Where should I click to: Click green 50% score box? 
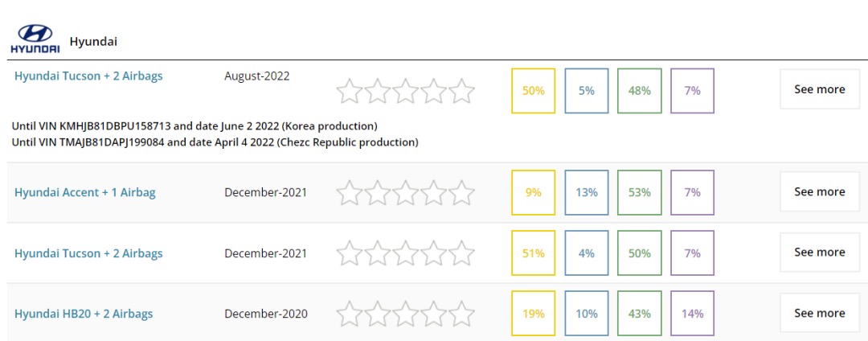tap(639, 253)
